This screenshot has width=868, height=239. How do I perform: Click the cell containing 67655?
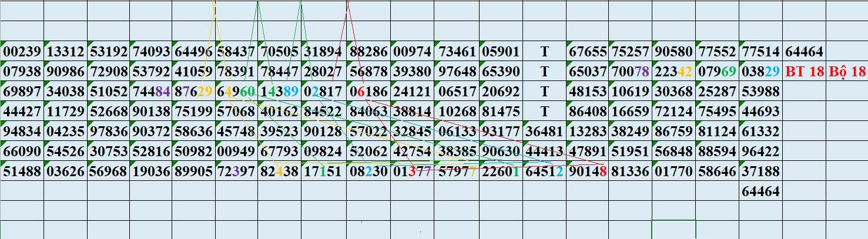point(588,52)
